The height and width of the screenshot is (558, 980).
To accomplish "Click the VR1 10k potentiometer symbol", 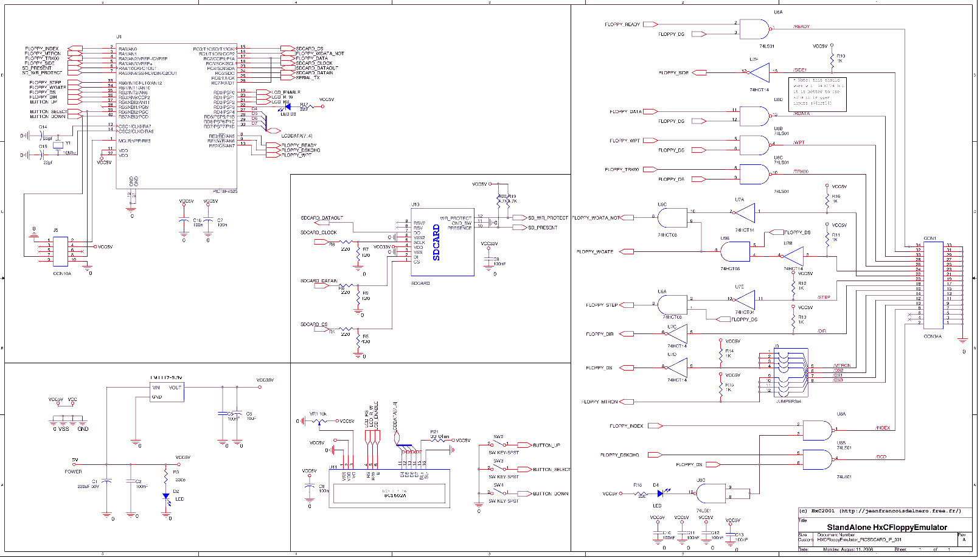I will (x=321, y=420).
